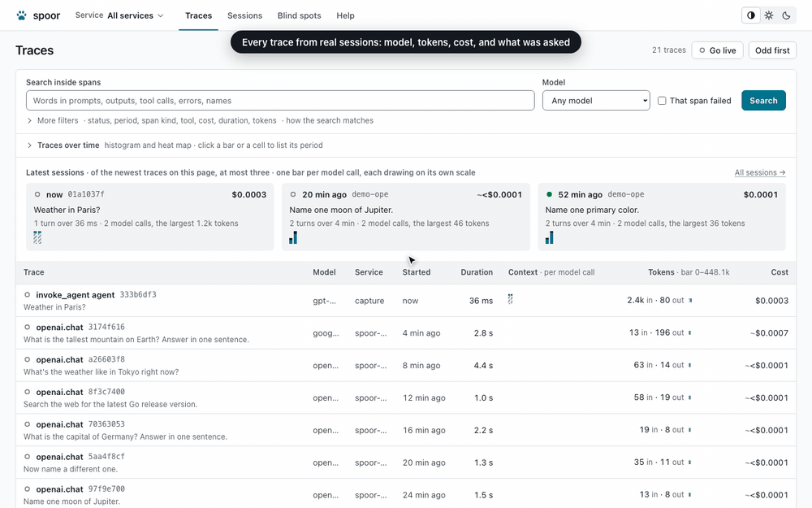Viewport: 812px width, 508px height.
Task: Click context bars in Jupiter moon session card
Action: (293, 237)
